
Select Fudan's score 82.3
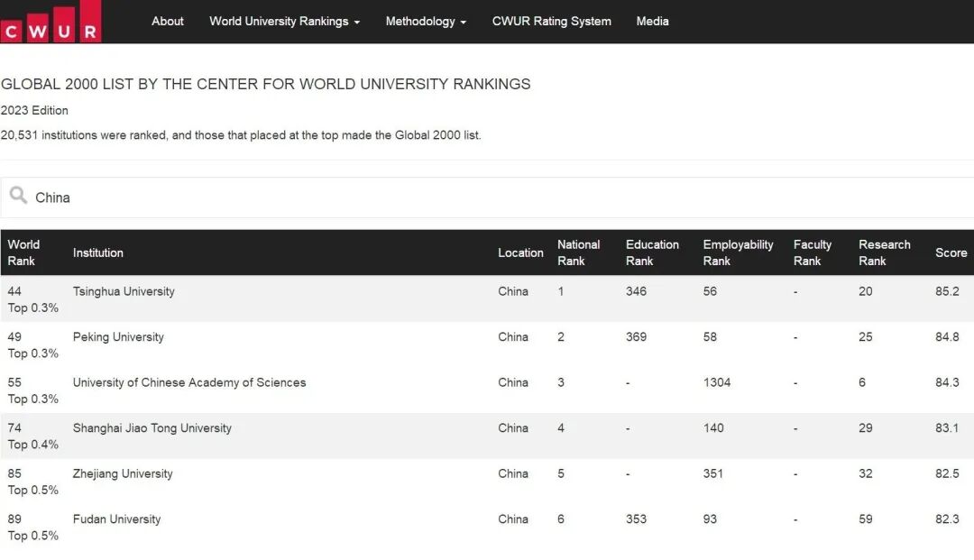coord(947,519)
